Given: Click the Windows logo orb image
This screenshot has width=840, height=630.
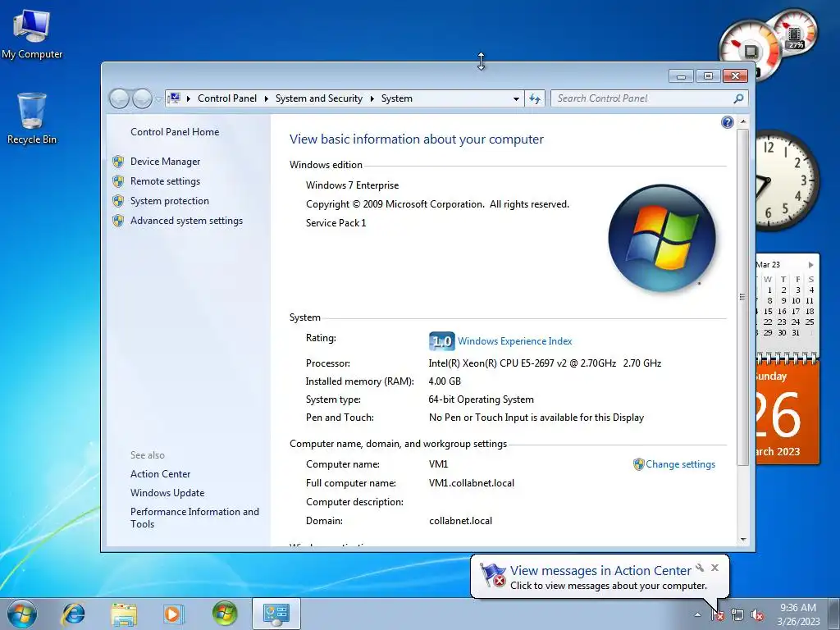Looking at the screenshot, I should coord(662,238).
